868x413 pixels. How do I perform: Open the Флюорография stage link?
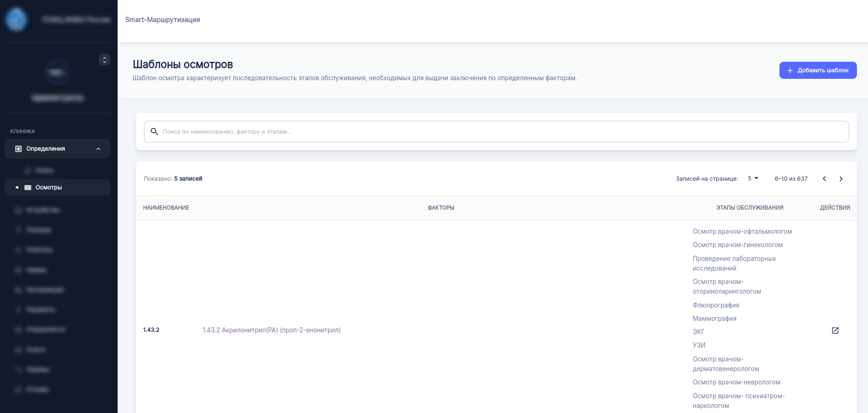pyautogui.click(x=716, y=305)
